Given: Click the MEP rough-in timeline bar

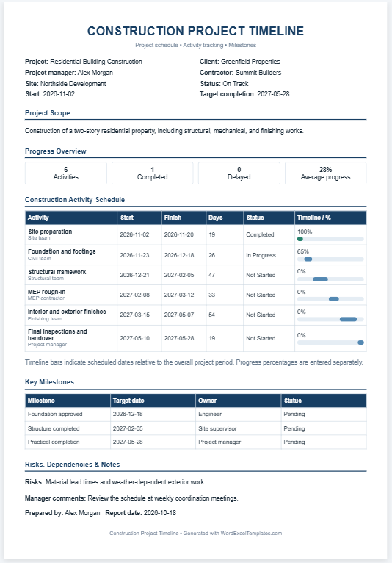Looking at the screenshot, I should (334, 298).
